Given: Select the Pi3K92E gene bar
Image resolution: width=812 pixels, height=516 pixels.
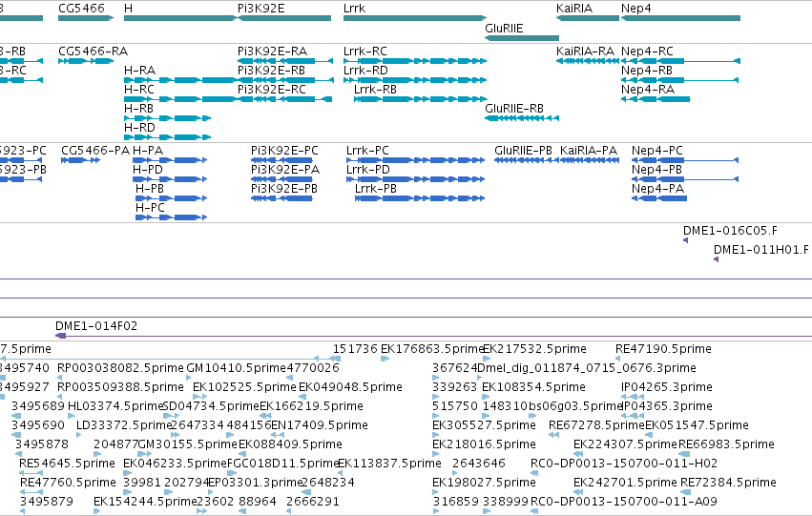Looking at the screenshot, I should 284,18.
